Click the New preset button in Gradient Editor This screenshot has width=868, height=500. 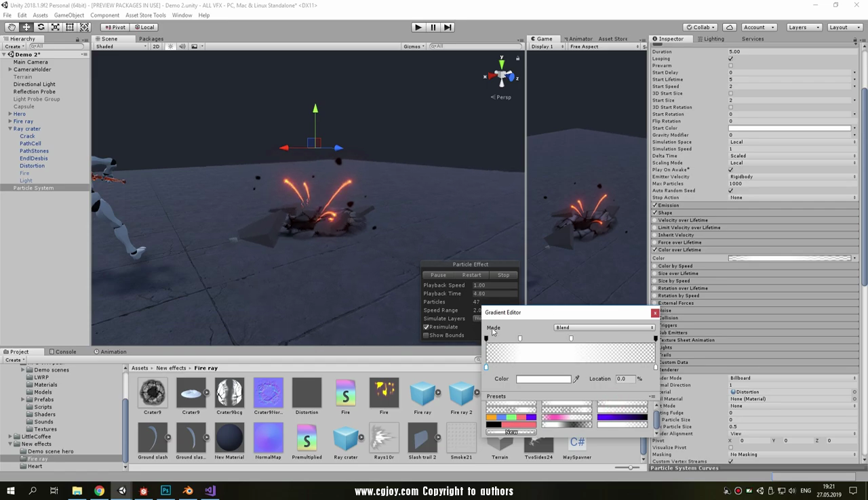(511, 432)
